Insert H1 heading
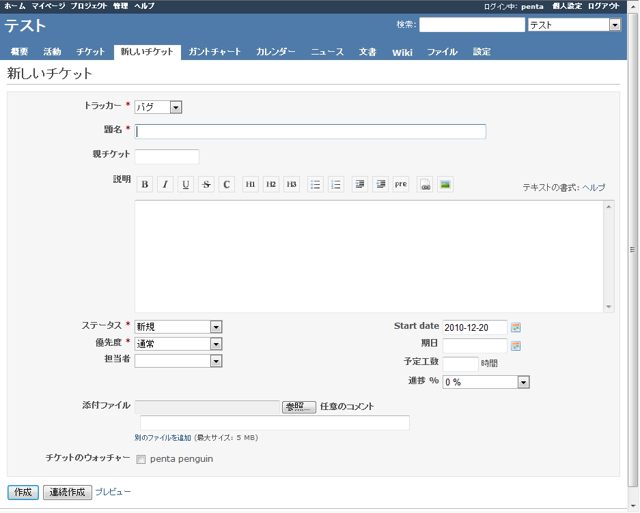Viewport: 640px width, 513px height. pos(250,184)
